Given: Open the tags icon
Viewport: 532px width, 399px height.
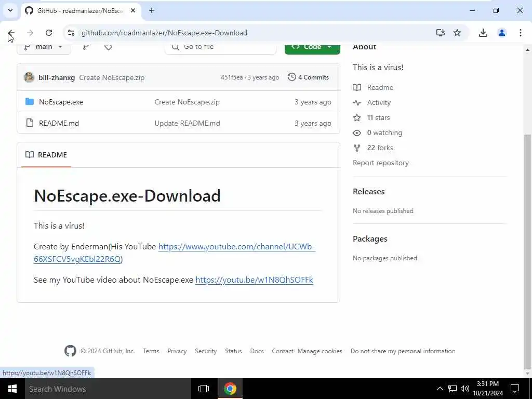Looking at the screenshot, I should pyautogui.click(x=108, y=47).
